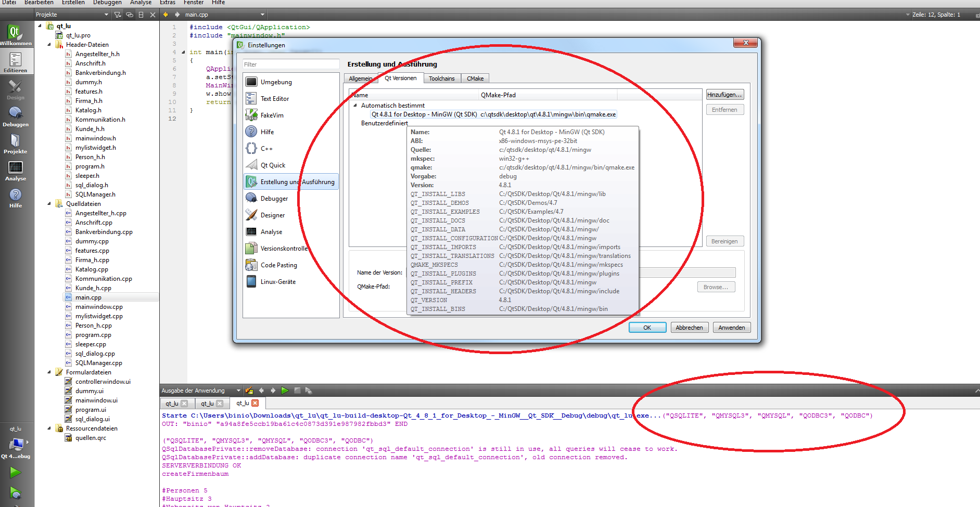Image resolution: width=980 pixels, height=507 pixels.
Task: Select Designer settings category
Action: point(291,215)
